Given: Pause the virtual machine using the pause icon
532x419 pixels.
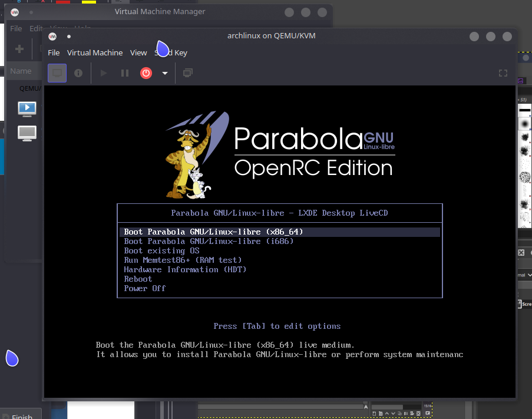Looking at the screenshot, I should click(x=124, y=73).
